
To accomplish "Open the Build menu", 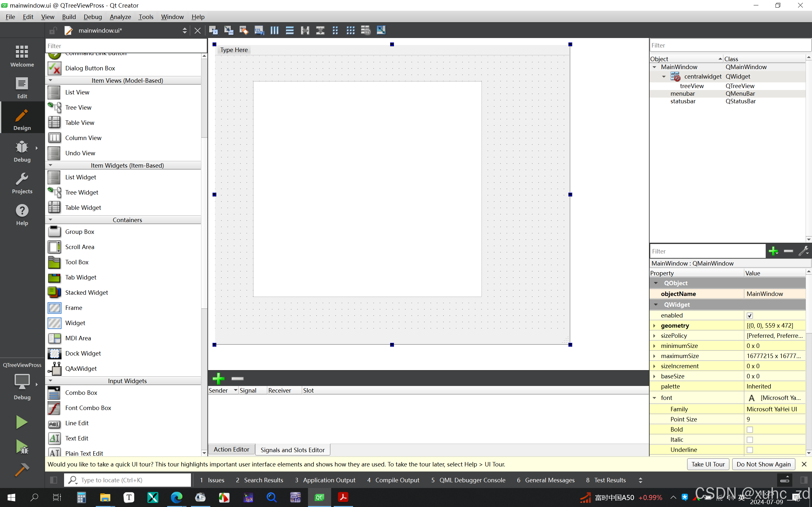I will point(69,17).
